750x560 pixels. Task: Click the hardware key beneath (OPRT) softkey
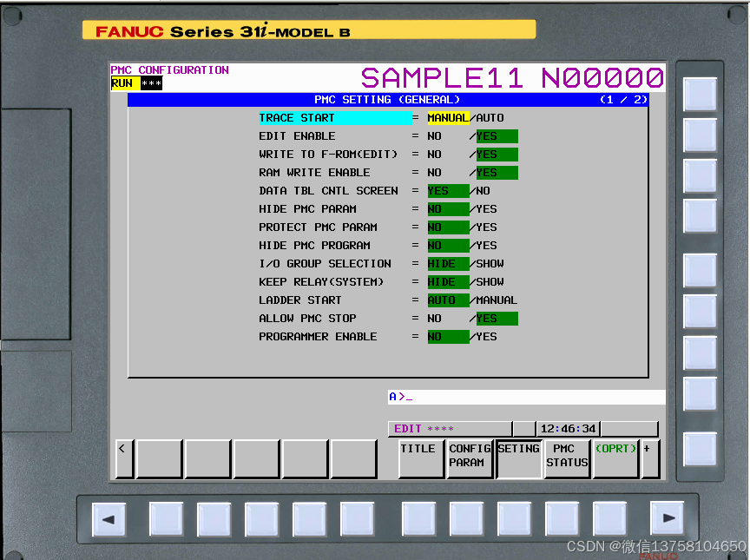coord(610,518)
